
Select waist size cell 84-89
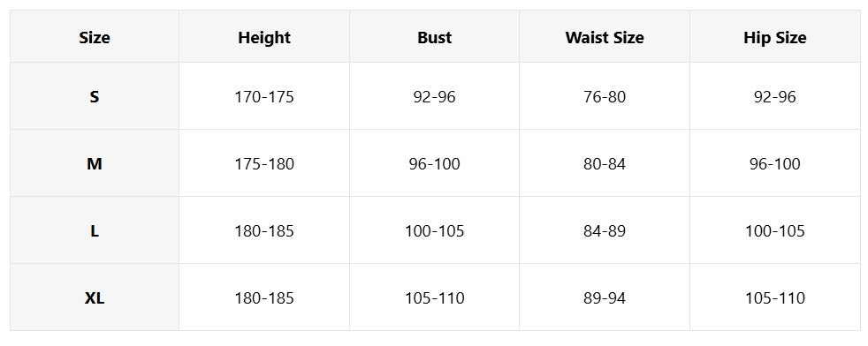coord(605,230)
